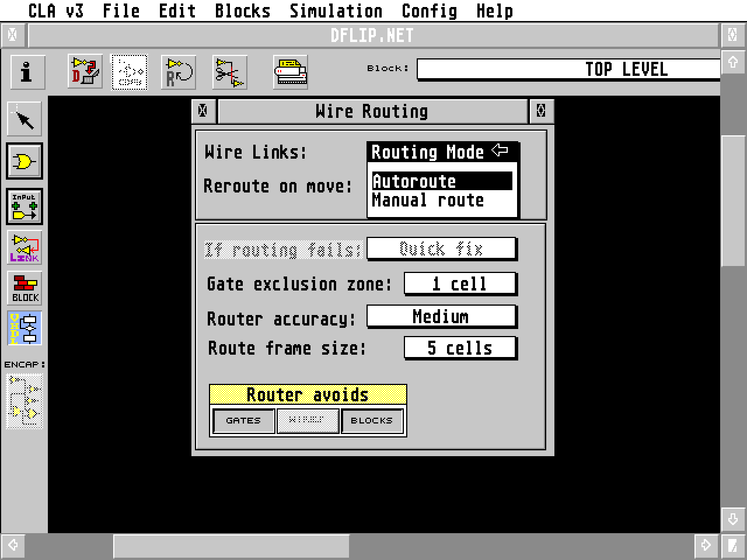This screenshot has height=560, width=747.
Task: Open the Simulation menu
Action: tap(336, 10)
